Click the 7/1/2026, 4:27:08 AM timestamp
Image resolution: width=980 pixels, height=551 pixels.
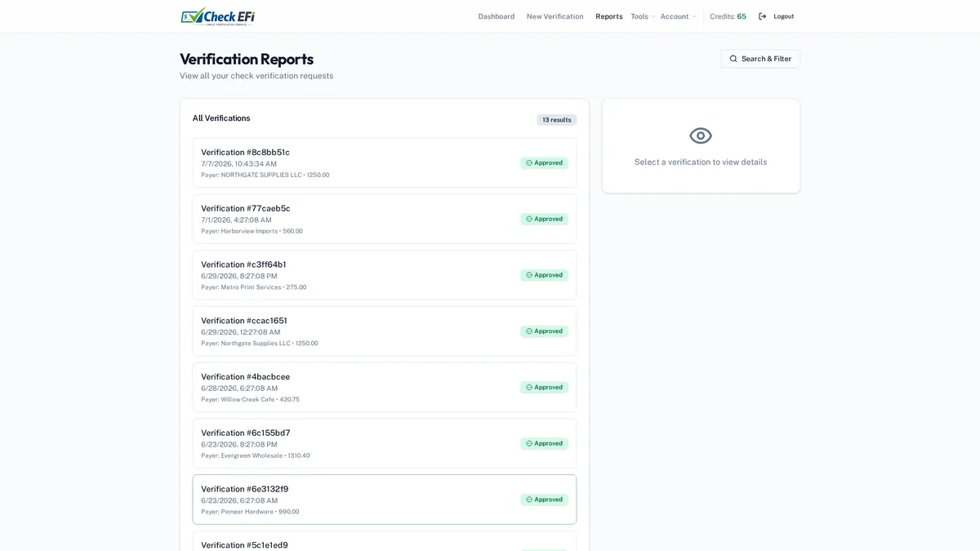pos(237,220)
